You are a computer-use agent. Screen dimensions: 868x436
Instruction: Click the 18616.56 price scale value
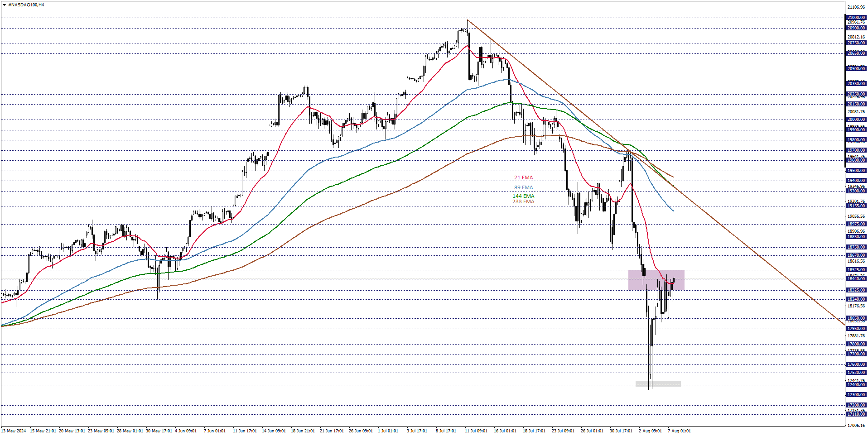pyautogui.click(x=856, y=261)
